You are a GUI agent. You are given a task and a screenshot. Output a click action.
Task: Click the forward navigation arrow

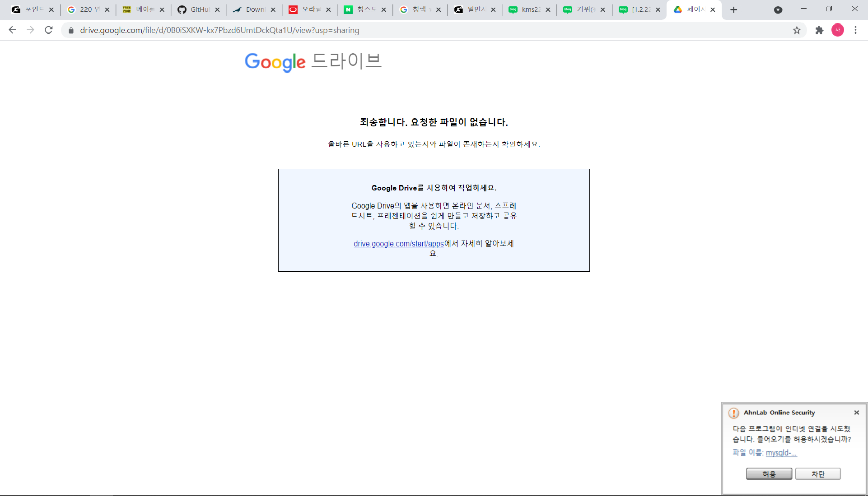coord(30,30)
